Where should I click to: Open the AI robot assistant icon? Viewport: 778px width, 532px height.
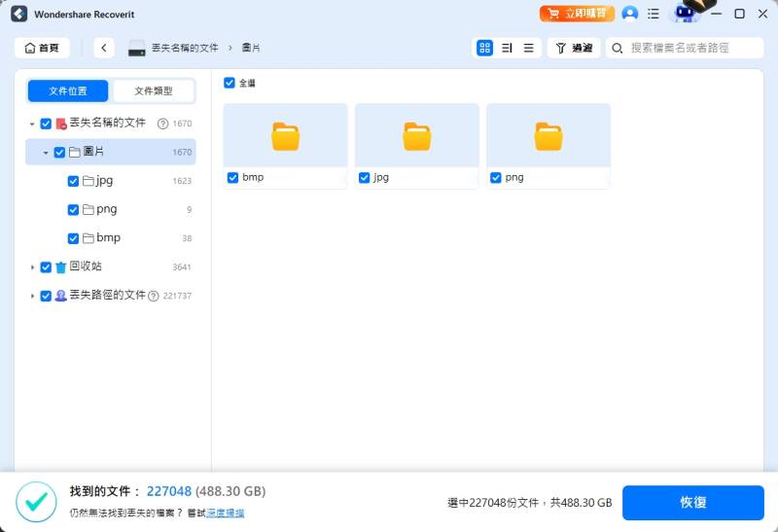[x=685, y=14]
